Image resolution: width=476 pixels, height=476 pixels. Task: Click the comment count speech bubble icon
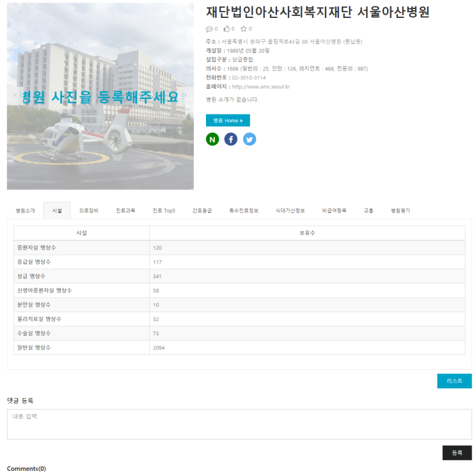(209, 29)
